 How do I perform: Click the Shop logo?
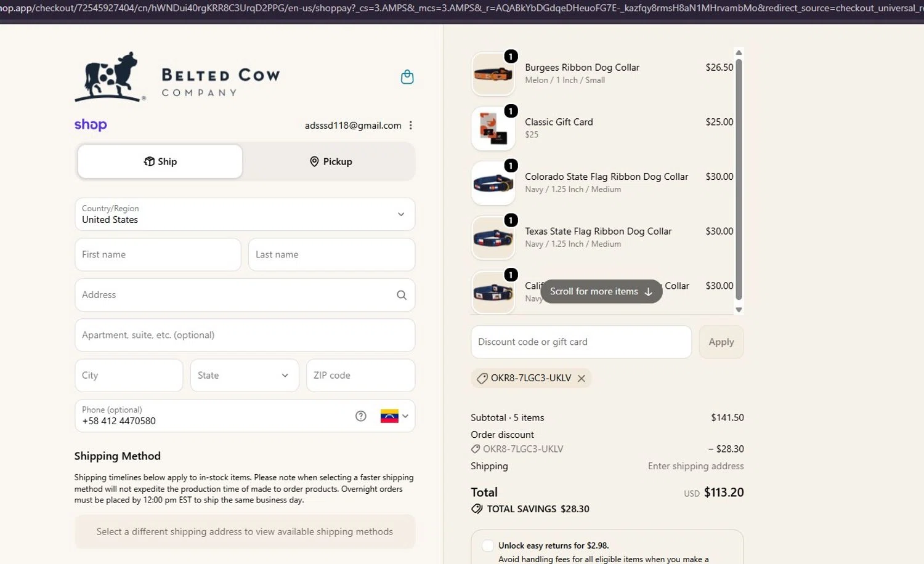tap(91, 125)
